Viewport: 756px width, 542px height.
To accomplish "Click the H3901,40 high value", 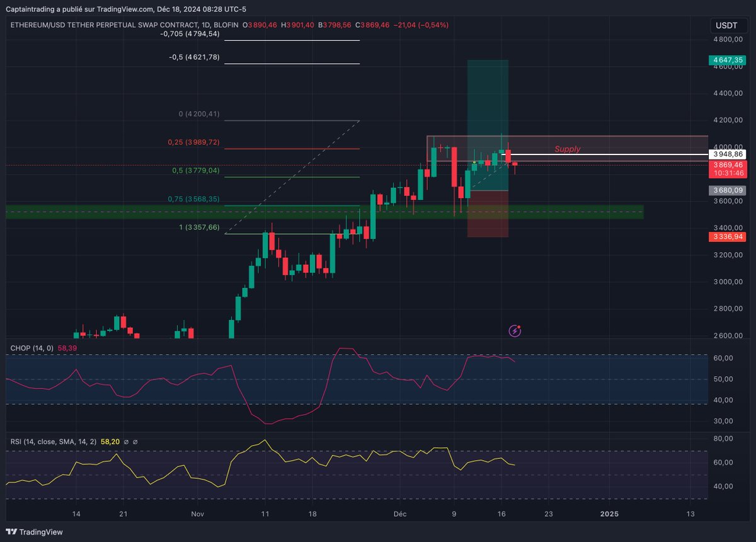I will coord(298,25).
